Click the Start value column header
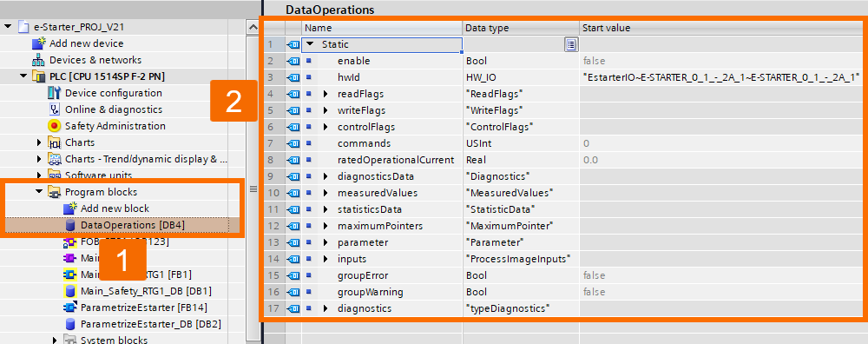868x344 pixels. point(721,28)
